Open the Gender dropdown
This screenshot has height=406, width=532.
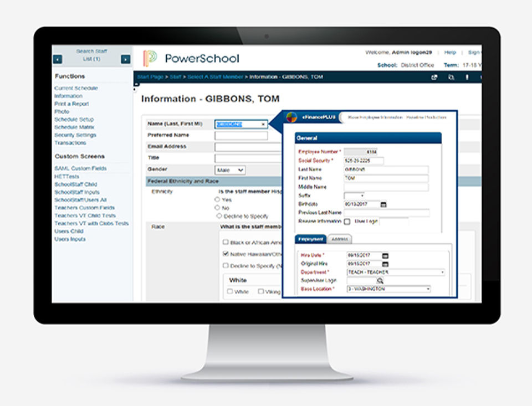pos(230,170)
